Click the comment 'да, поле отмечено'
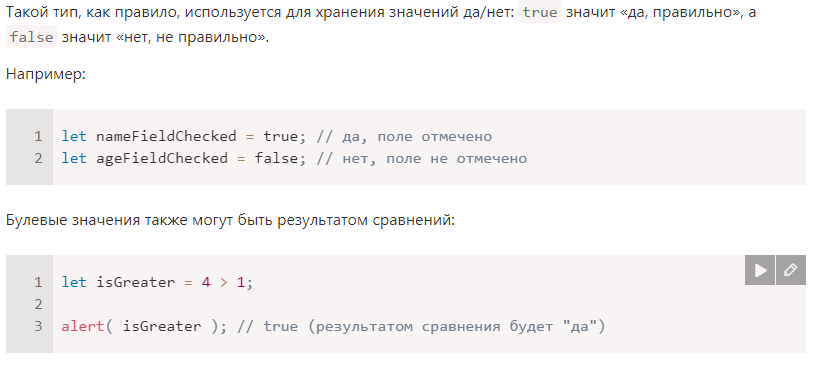Viewport: 816px width, 374px height. [404, 136]
